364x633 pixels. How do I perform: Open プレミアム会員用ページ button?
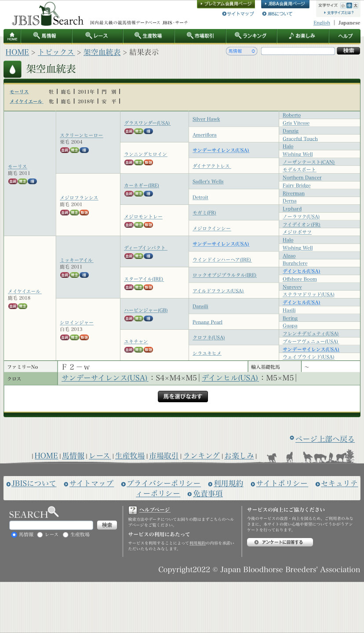pos(226,4)
